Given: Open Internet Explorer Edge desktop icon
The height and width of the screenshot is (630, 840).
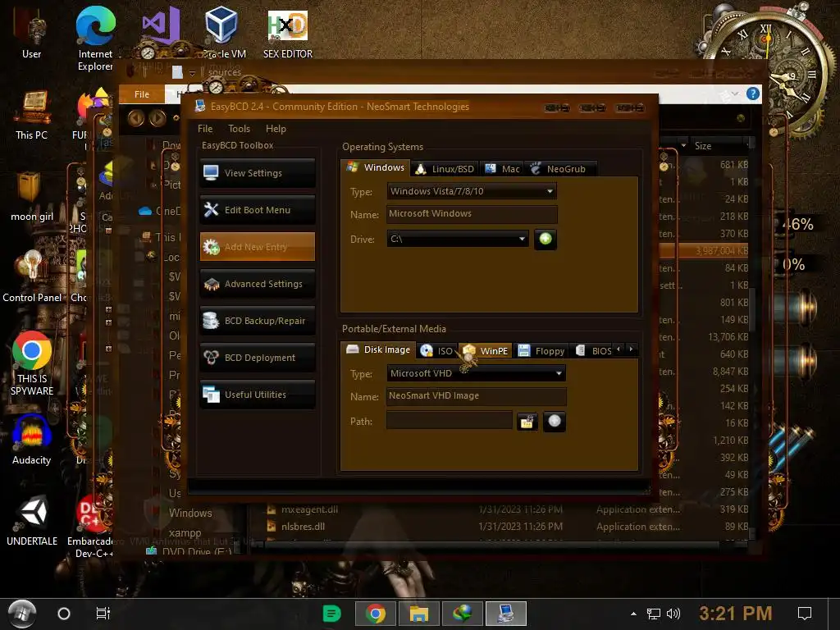Looking at the screenshot, I should pyautogui.click(x=95, y=39).
